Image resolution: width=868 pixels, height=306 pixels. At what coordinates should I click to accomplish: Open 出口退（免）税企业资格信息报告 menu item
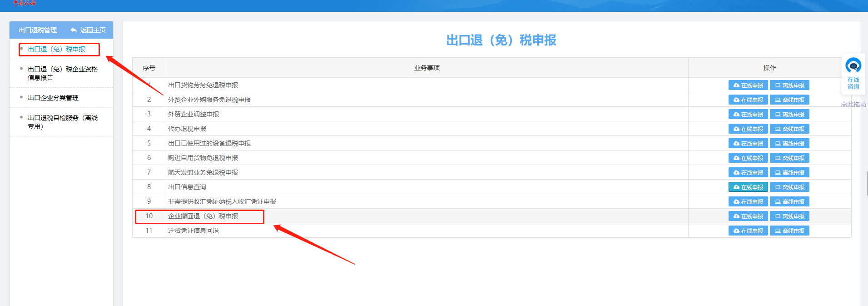pos(62,73)
